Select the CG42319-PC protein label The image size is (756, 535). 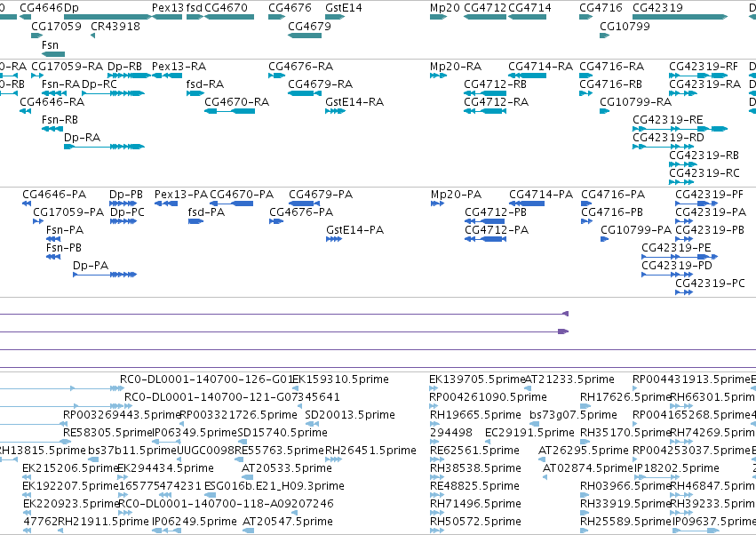[x=710, y=283]
